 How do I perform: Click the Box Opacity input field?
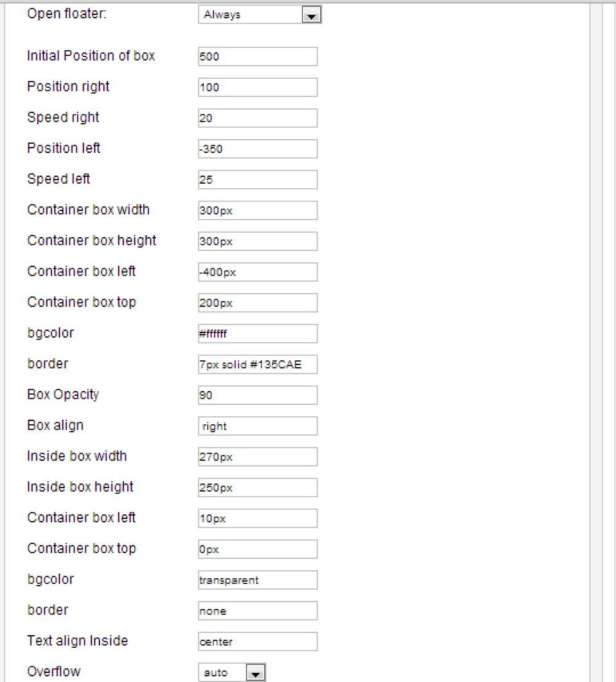click(257, 396)
